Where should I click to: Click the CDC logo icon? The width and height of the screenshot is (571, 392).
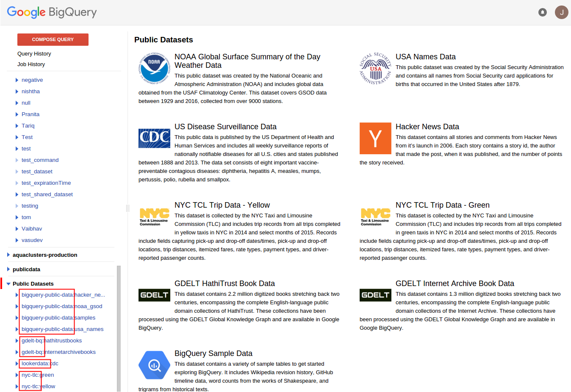click(x=154, y=138)
